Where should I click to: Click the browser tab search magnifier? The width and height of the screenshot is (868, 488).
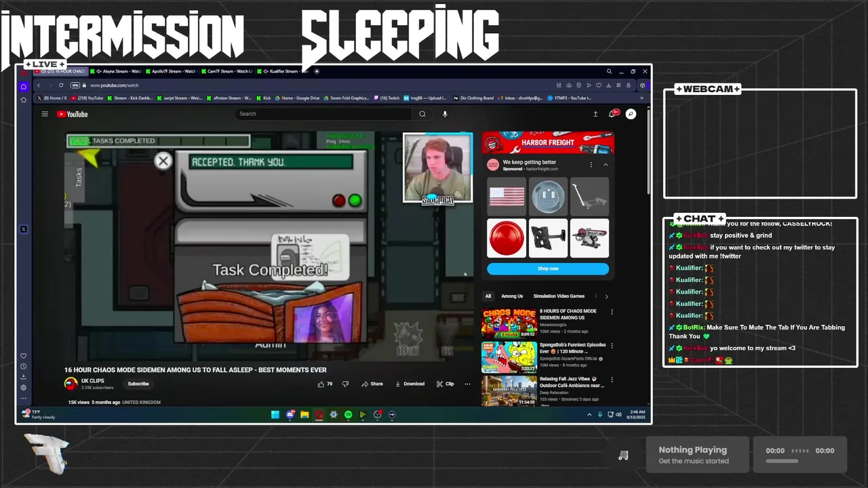[609, 71]
